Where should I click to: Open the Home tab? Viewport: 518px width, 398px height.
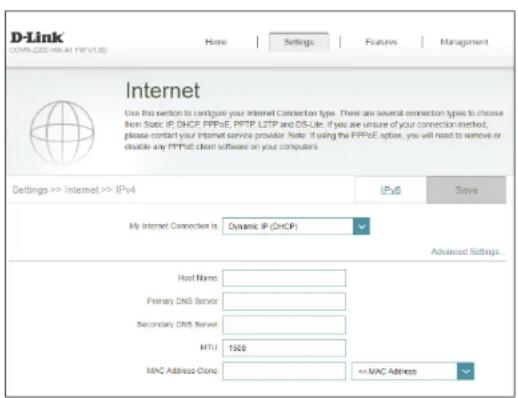coord(216,42)
